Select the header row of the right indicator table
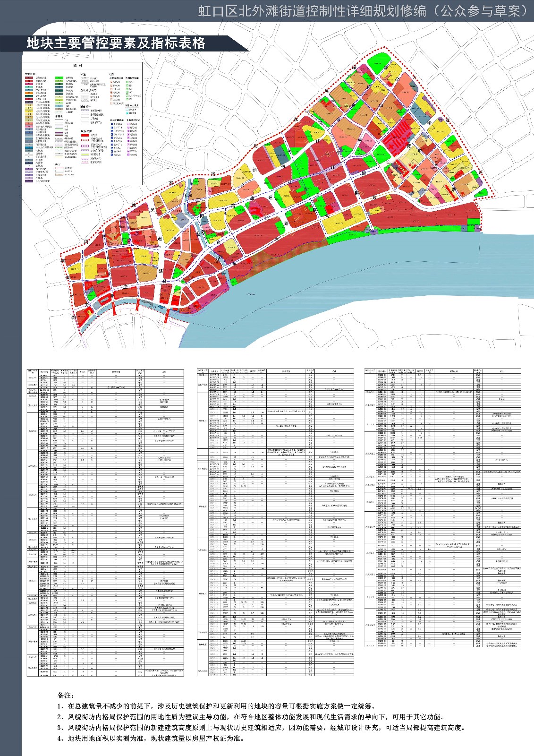This screenshot has height=756, width=534. pos(442,371)
